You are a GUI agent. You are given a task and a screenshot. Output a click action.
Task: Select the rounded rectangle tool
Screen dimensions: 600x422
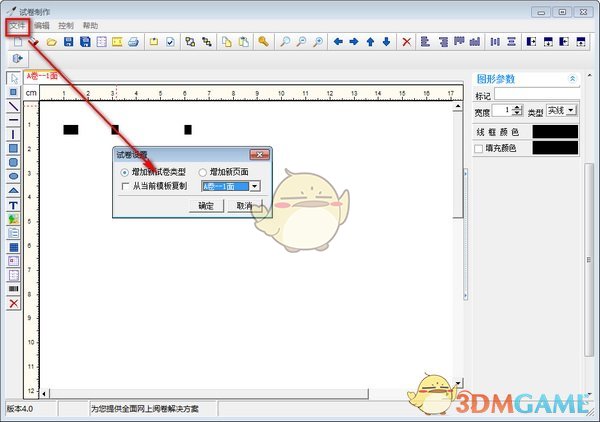[13, 162]
